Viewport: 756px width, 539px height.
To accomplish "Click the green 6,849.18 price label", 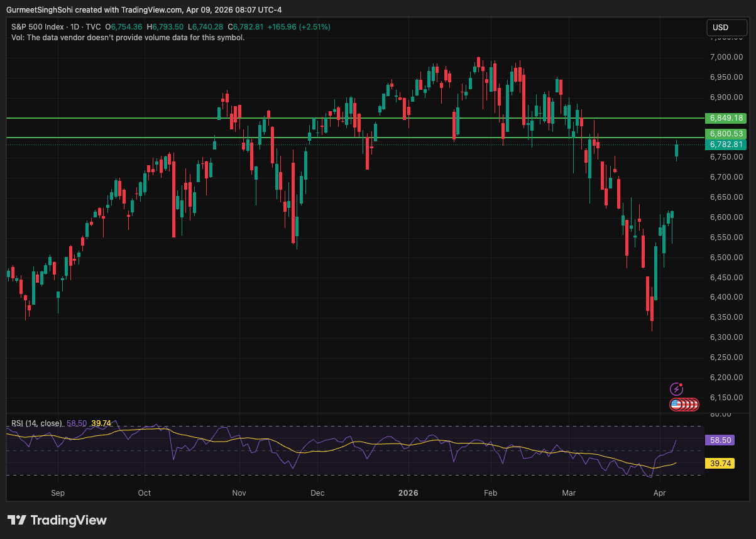I will point(726,117).
